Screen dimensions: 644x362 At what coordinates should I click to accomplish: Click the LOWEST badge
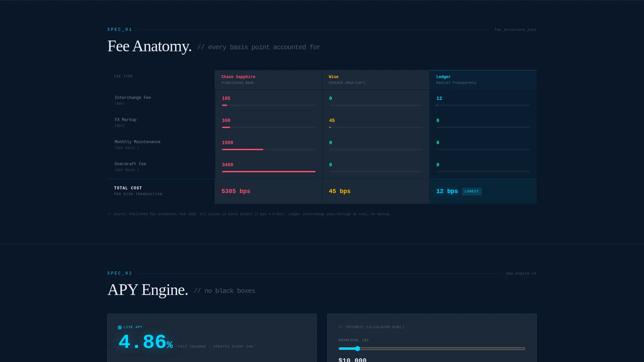click(x=472, y=191)
